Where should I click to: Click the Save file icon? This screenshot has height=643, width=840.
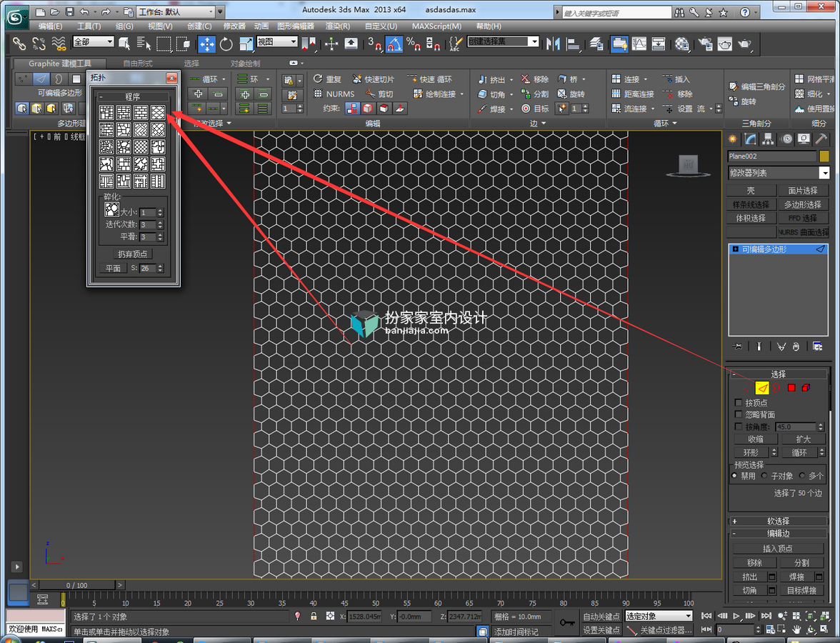[70, 11]
